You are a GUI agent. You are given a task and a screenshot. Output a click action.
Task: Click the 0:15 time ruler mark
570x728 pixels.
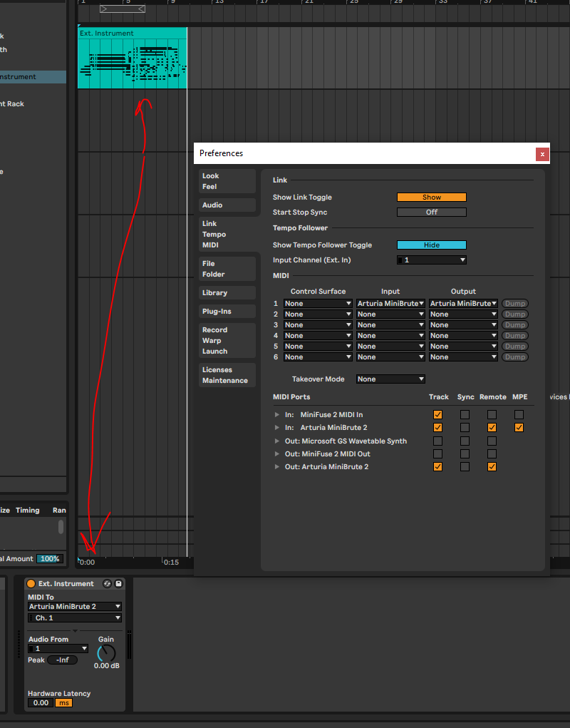click(x=171, y=563)
